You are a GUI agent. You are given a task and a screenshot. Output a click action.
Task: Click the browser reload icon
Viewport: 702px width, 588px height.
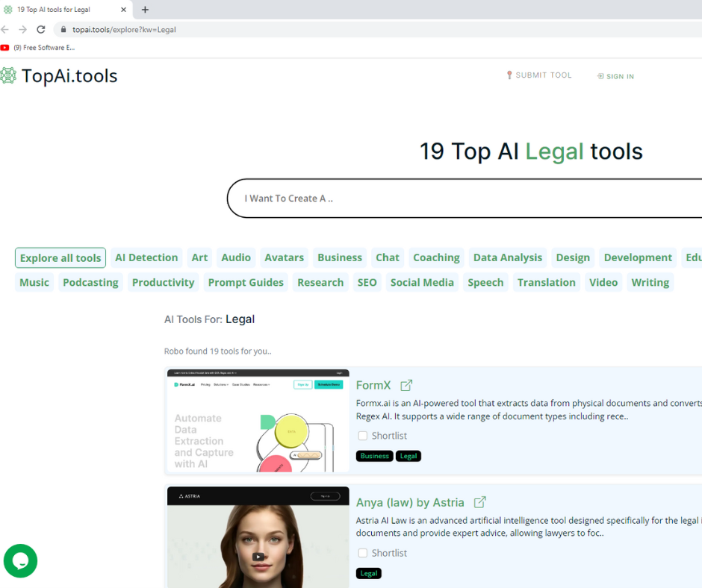coord(41,30)
